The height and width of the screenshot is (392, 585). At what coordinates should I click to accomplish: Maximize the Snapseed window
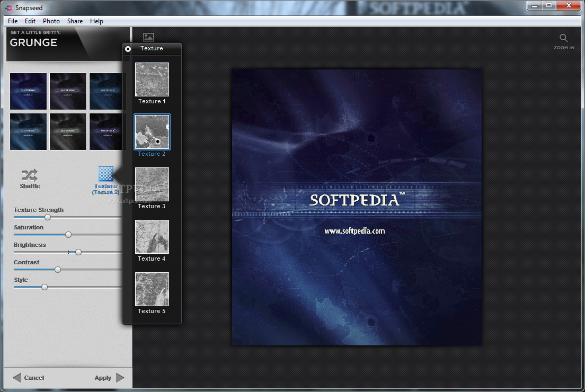pos(549,6)
